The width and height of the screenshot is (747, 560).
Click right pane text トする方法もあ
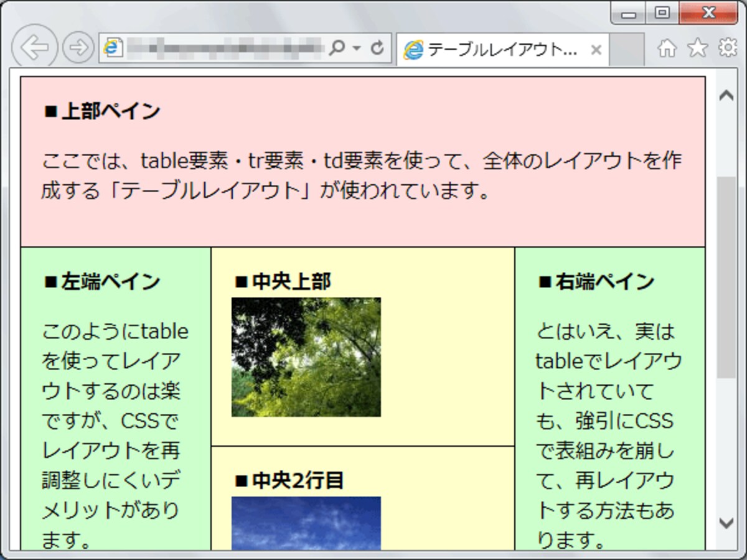[606, 511]
